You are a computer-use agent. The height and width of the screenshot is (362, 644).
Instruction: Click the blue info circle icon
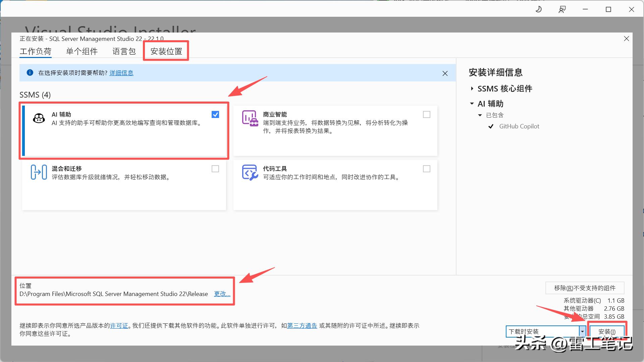[30, 73]
